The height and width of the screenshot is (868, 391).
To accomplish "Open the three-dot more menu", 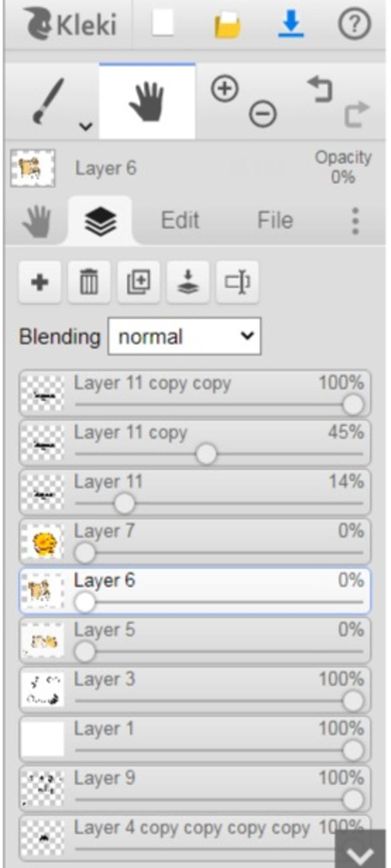I will pos(355,221).
